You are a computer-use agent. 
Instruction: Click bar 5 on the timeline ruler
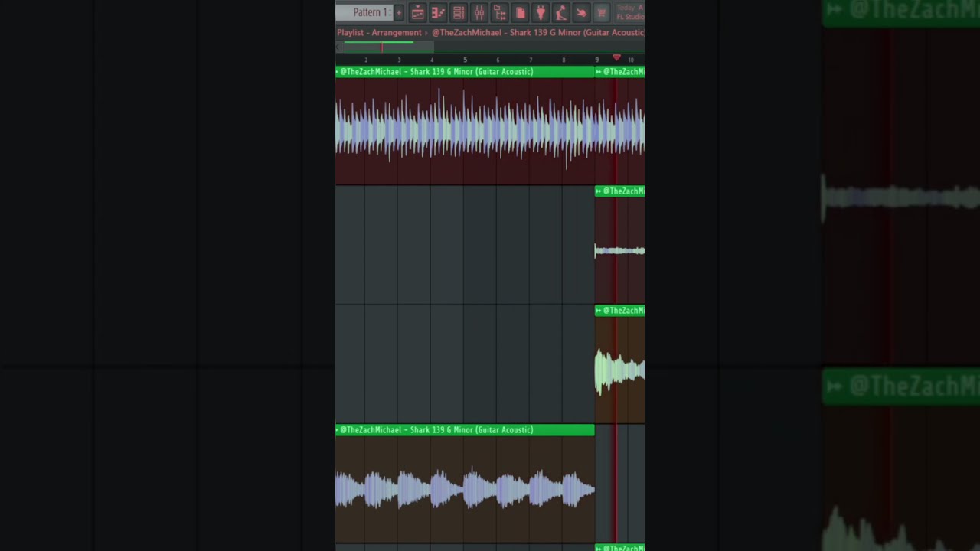pyautogui.click(x=465, y=60)
